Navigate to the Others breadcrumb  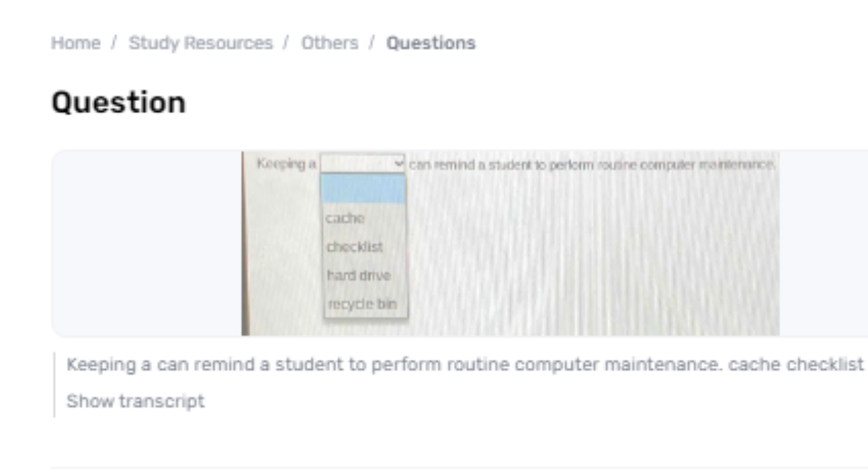(330, 43)
